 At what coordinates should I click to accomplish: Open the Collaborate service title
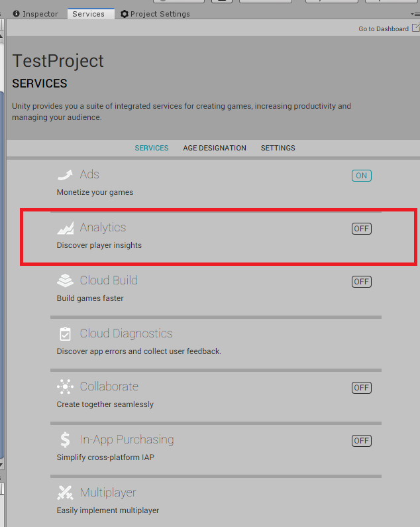click(109, 386)
